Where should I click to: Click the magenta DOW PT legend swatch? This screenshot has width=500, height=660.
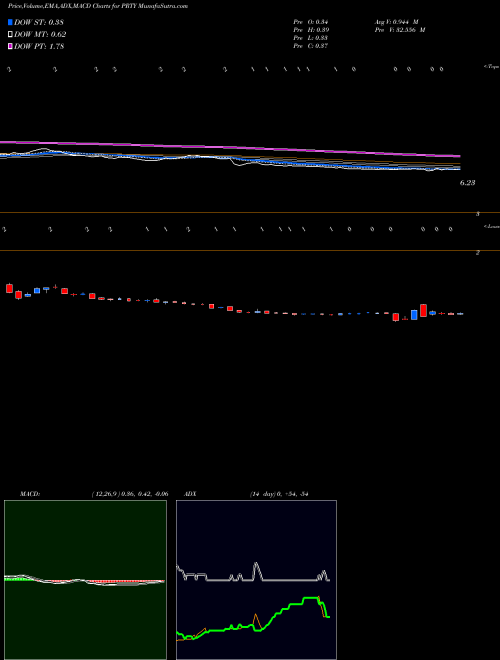[x=10, y=46]
